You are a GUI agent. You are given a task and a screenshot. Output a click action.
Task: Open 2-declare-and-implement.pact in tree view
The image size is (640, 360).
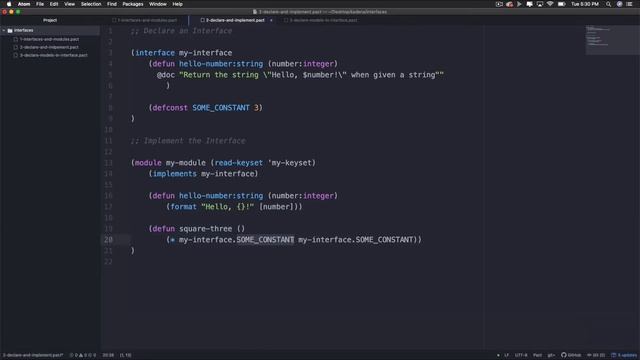49,47
